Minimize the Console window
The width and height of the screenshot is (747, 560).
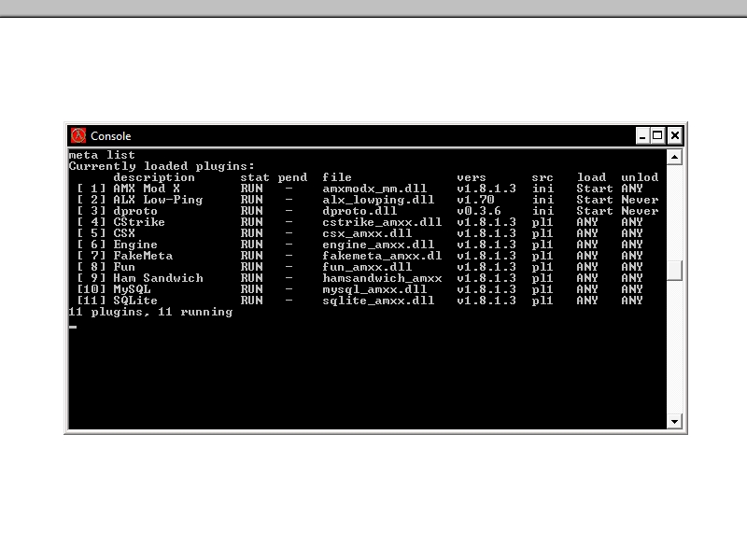(x=642, y=135)
